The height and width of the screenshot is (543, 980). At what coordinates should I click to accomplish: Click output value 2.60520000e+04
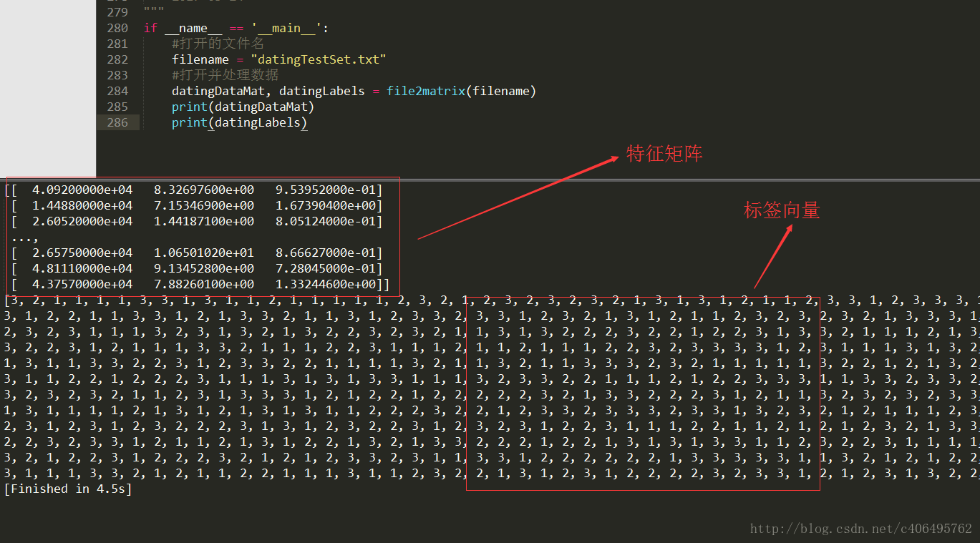[x=82, y=221]
